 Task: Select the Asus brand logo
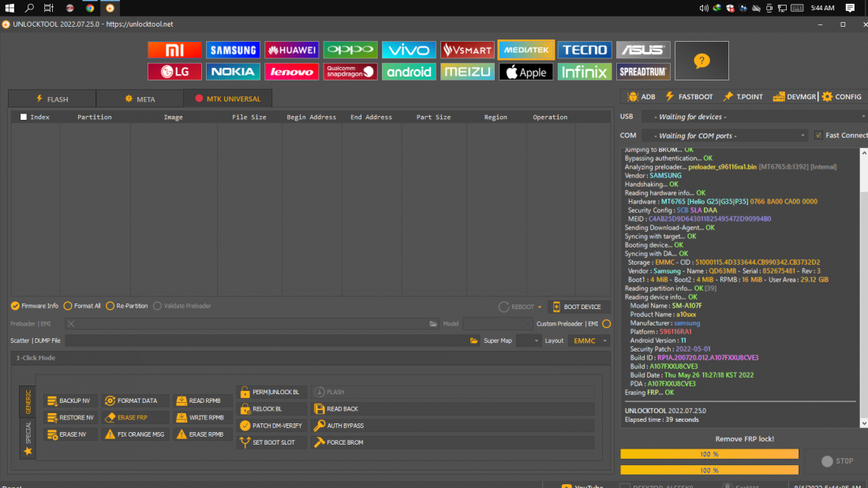pos(643,50)
